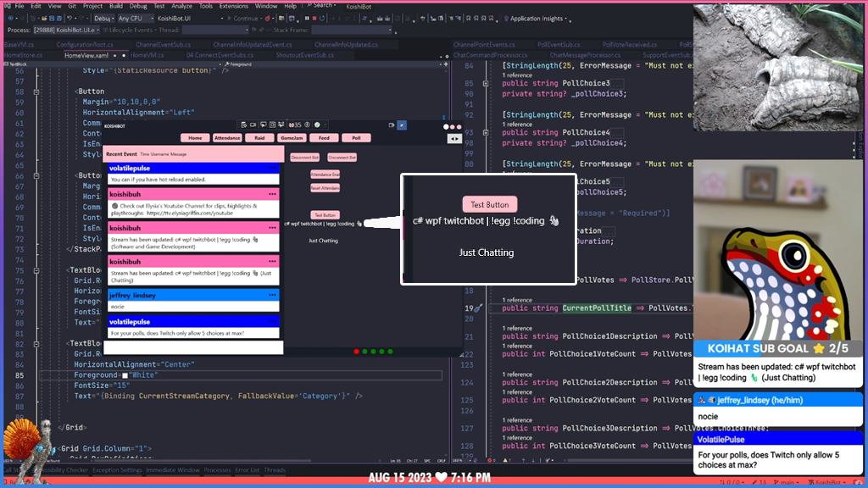The height and width of the screenshot is (488, 868).
Task: Display layout adorners icon in KoishiBot toolbar
Action: tap(272, 125)
